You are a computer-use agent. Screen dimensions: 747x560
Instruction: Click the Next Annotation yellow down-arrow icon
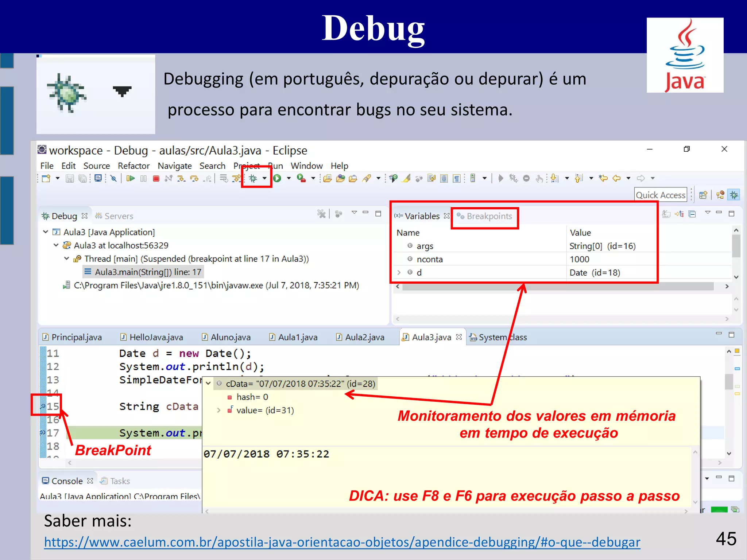555,178
